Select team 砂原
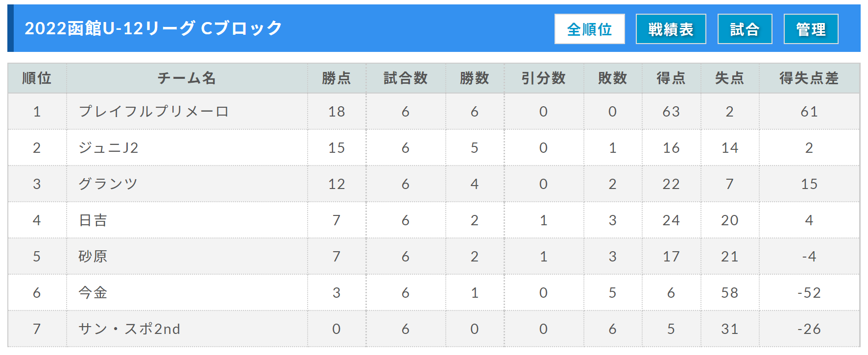Image resolution: width=868 pixels, height=355 pixels. [x=93, y=257]
